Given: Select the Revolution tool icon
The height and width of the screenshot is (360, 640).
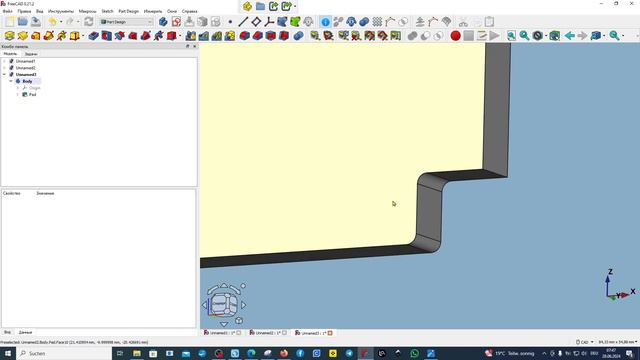Looking at the screenshot, I should [23, 36].
